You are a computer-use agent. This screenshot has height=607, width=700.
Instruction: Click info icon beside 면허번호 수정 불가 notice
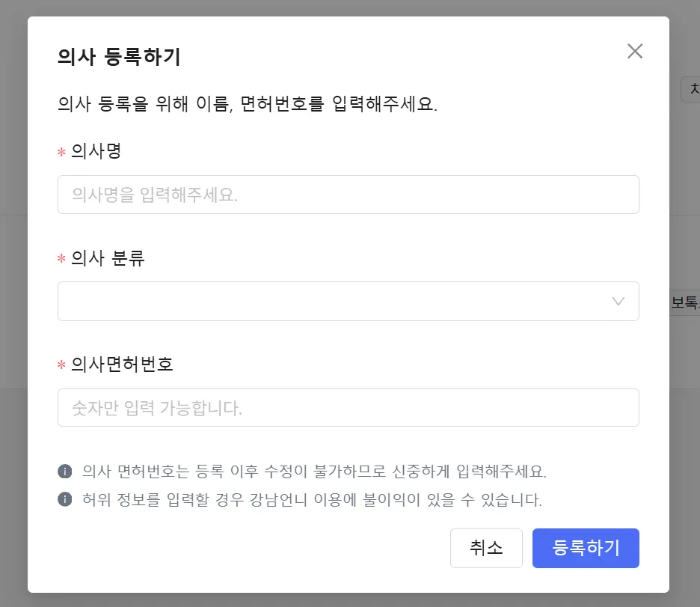click(x=64, y=472)
